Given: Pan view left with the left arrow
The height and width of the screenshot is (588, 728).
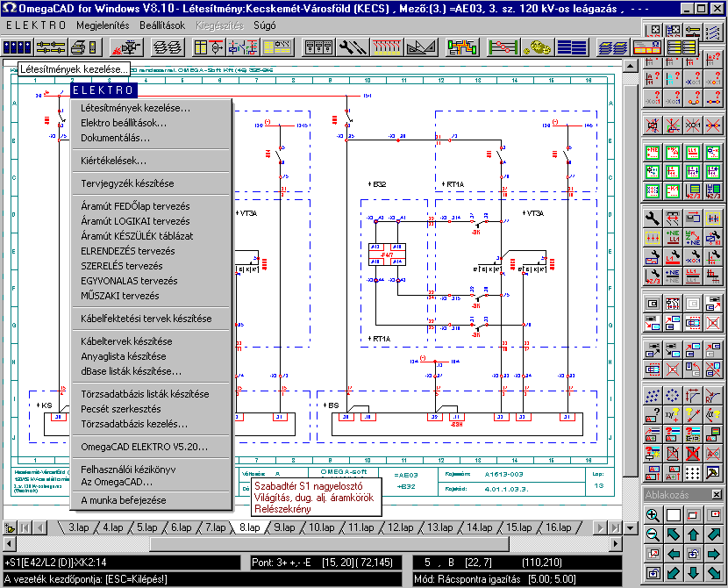Looking at the screenshot, I should (674, 554).
